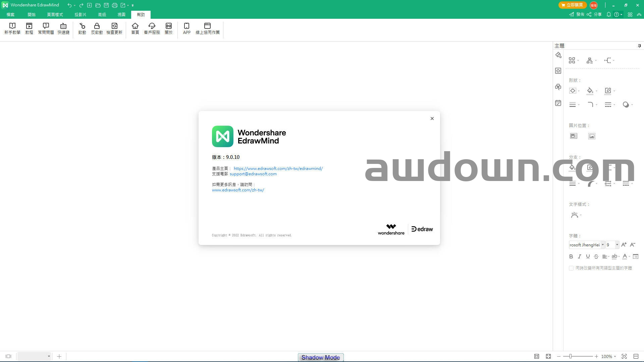Enable 同時改變所有同類型主題的字體 checkbox

pyautogui.click(x=571, y=268)
